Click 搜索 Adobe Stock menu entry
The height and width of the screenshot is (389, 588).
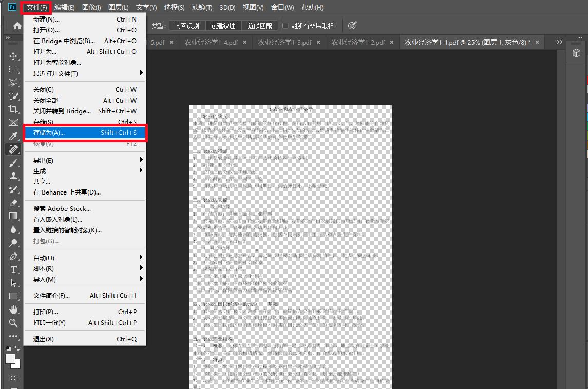(x=62, y=208)
